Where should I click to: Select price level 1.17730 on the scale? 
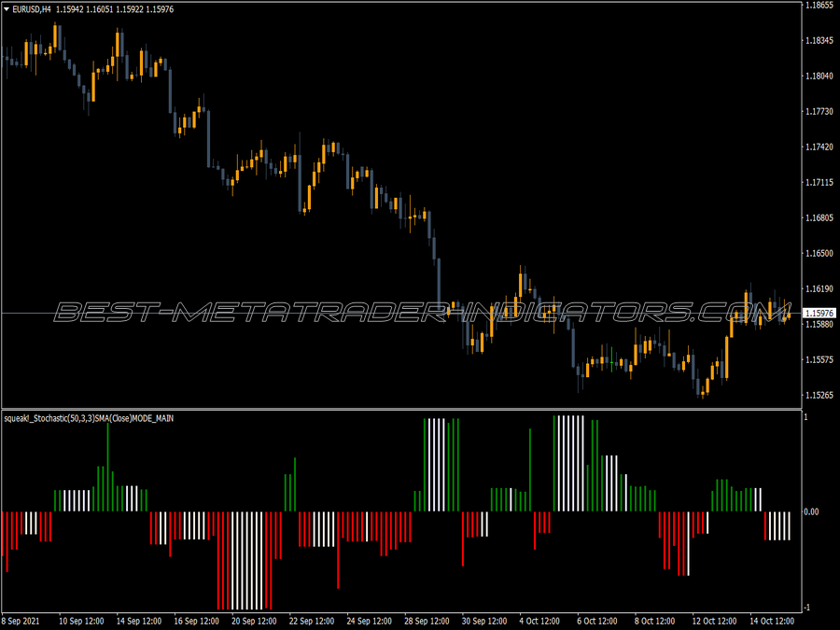pyautogui.click(x=819, y=111)
